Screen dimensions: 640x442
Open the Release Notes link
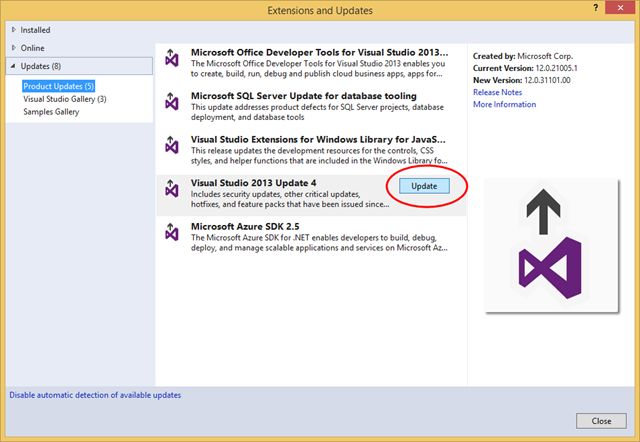tap(497, 92)
